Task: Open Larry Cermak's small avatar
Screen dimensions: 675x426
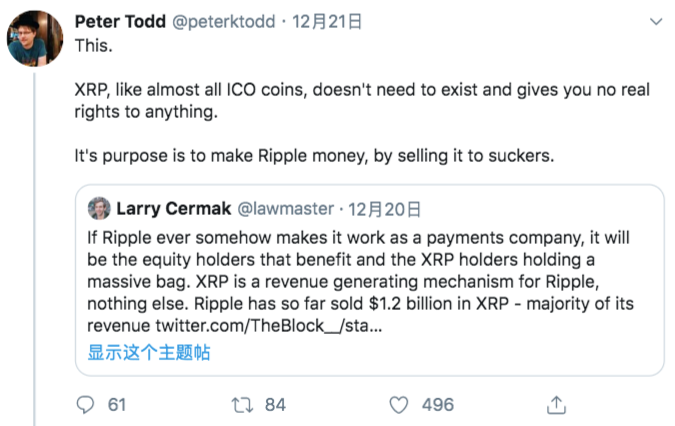Action: click(99, 208)
